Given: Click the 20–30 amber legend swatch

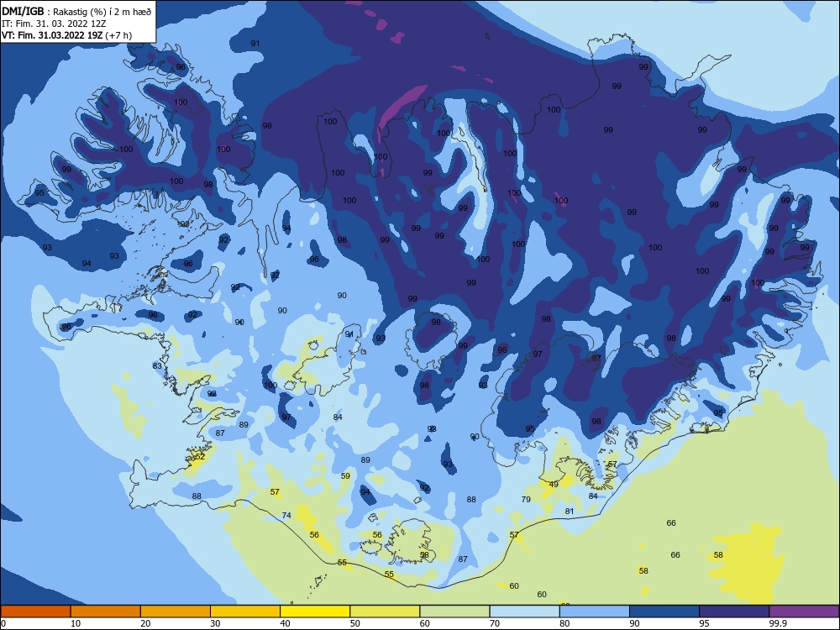Looking at the screenshot, I should pos(176,612).
